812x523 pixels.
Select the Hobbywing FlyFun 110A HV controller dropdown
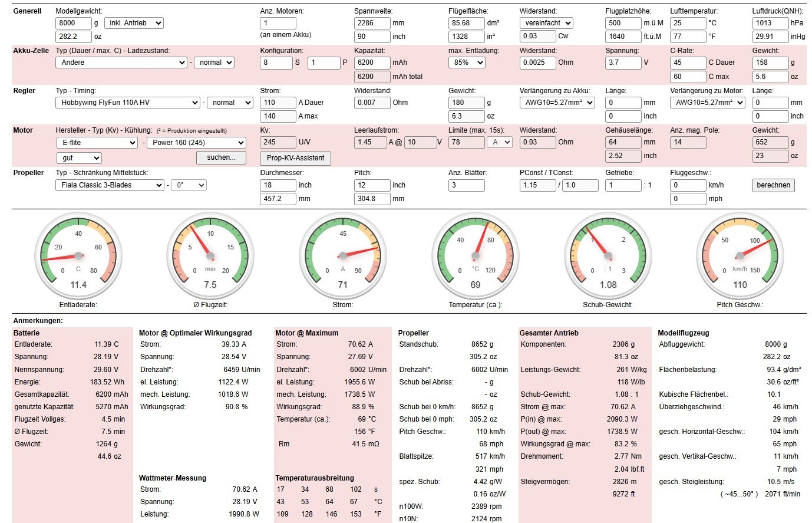pos(128,103)
